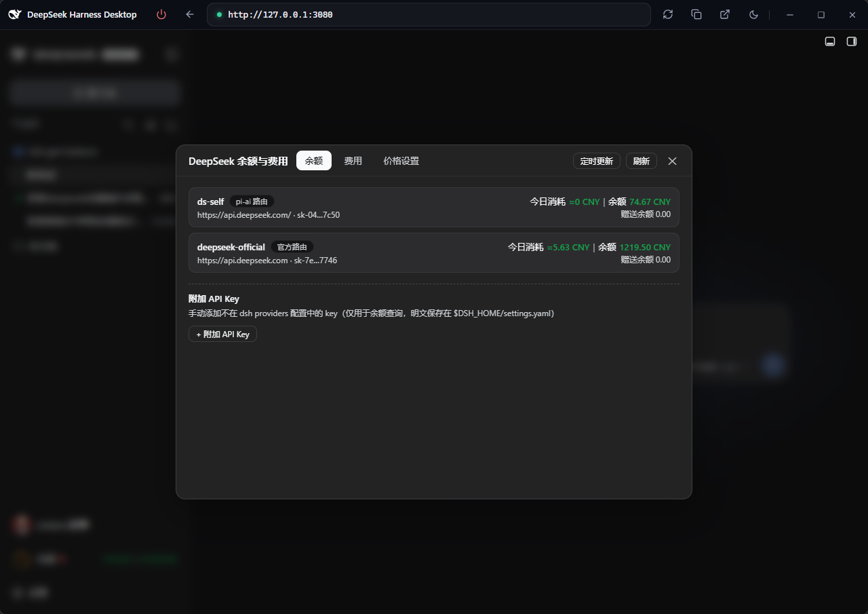Refresh balances with the 刷新 button
Viewport: 868px width, 614px height.
(x=642, y=161)
